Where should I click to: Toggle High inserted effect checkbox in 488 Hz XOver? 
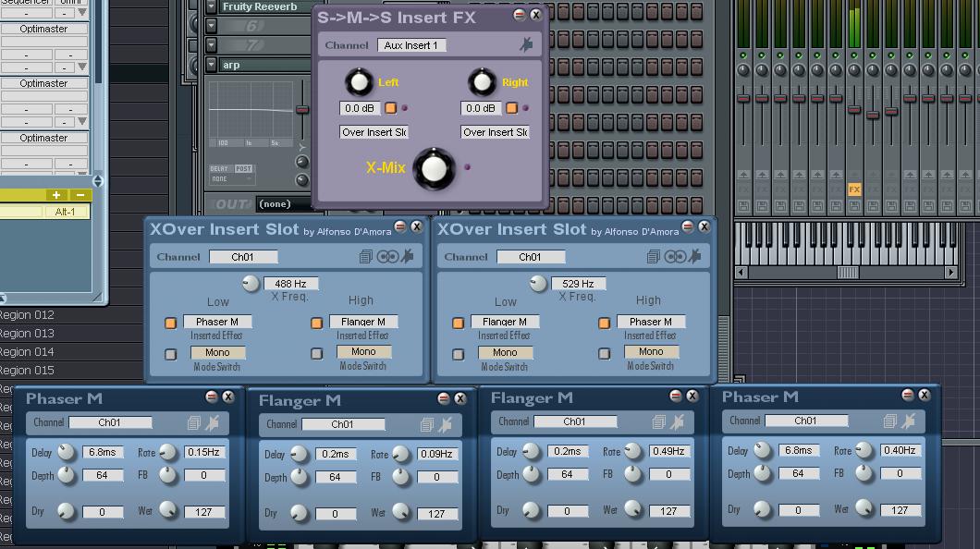pyautogui.click(x=317, y=323)
